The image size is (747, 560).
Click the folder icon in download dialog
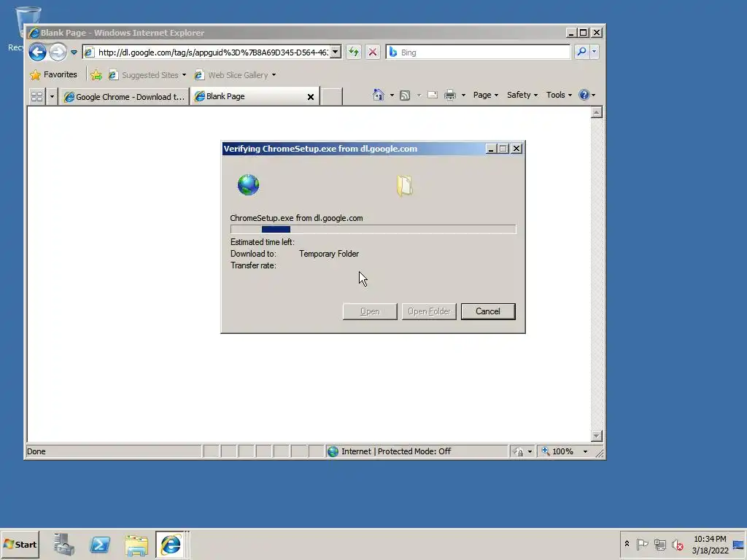tap(405, 185)
